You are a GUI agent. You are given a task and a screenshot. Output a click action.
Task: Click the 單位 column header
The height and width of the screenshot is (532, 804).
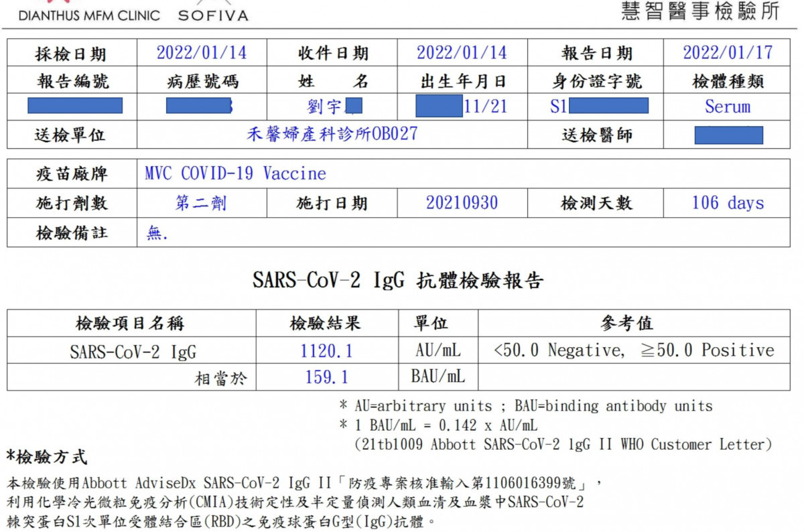[x=432, y=324]
